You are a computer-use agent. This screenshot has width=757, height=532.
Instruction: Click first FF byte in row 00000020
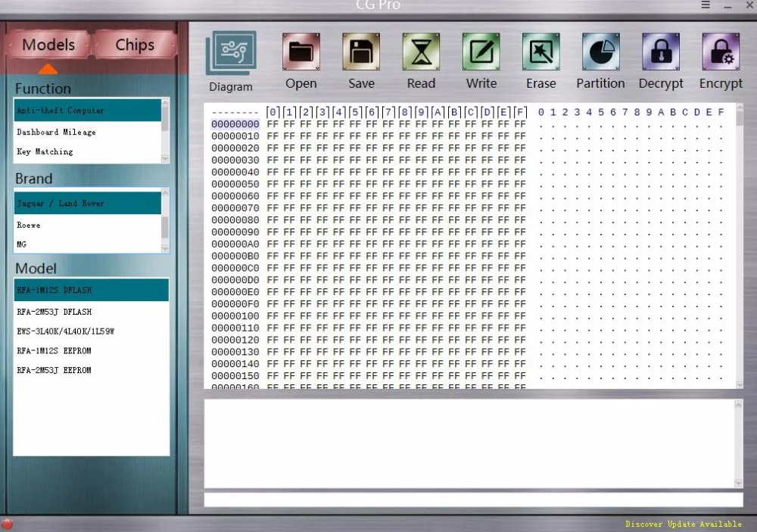tap(273, 148)
